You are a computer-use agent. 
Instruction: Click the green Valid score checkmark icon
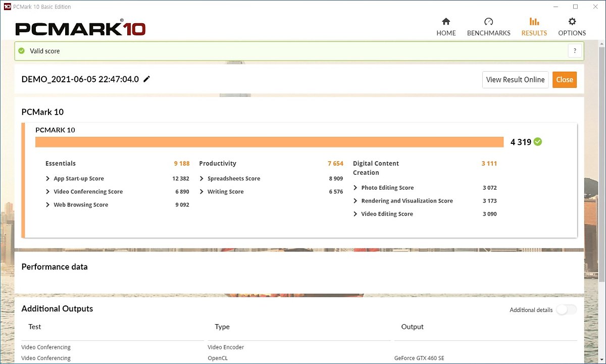(x=21, y=51)
